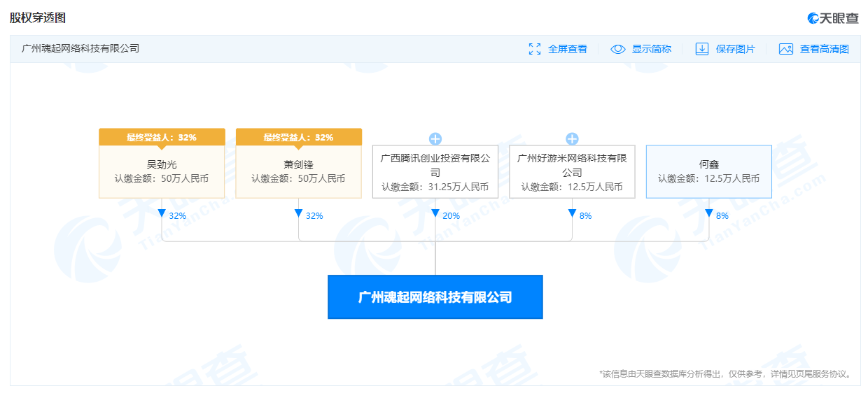Open 广西腾讯创业投资有限公司 company node

tap(435, 171)
